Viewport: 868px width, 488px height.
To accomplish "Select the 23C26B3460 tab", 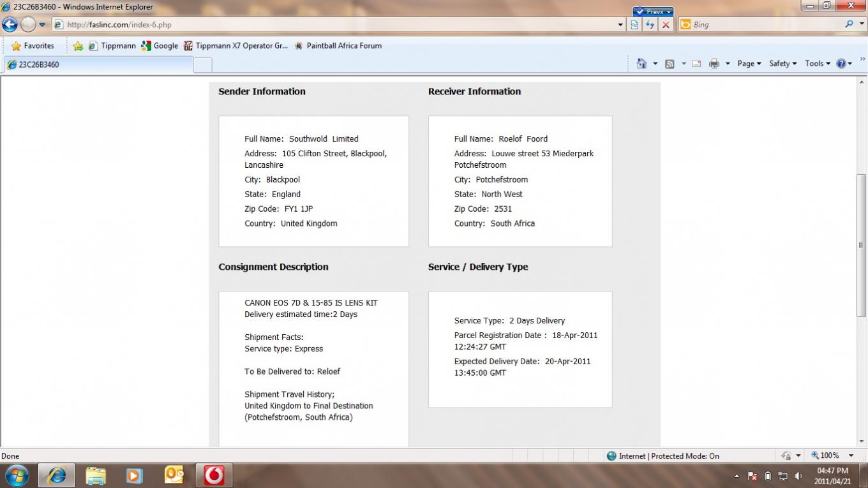I will tap(98, 64).
